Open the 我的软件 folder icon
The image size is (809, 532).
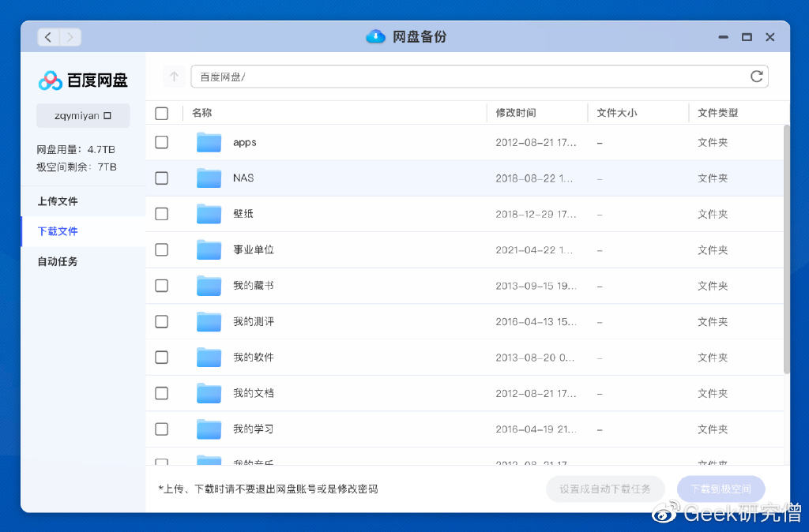point(209,358)
